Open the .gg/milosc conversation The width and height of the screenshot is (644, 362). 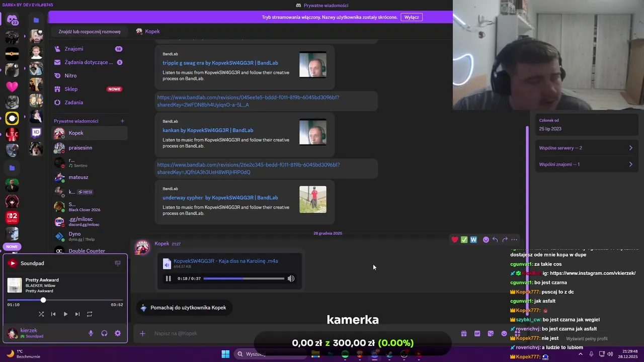[x=90, y=222]
